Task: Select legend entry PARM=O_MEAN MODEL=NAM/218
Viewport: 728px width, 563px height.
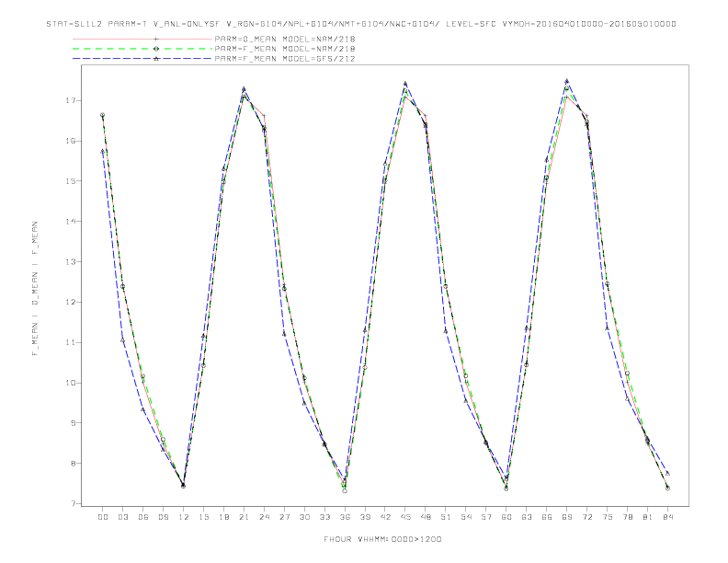Action: [x=285, y=39]
